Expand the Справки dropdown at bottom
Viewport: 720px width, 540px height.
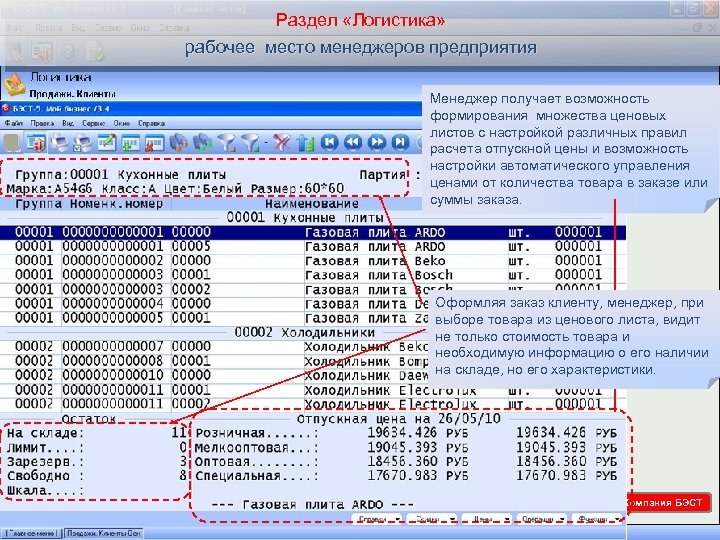coord(377,519)
